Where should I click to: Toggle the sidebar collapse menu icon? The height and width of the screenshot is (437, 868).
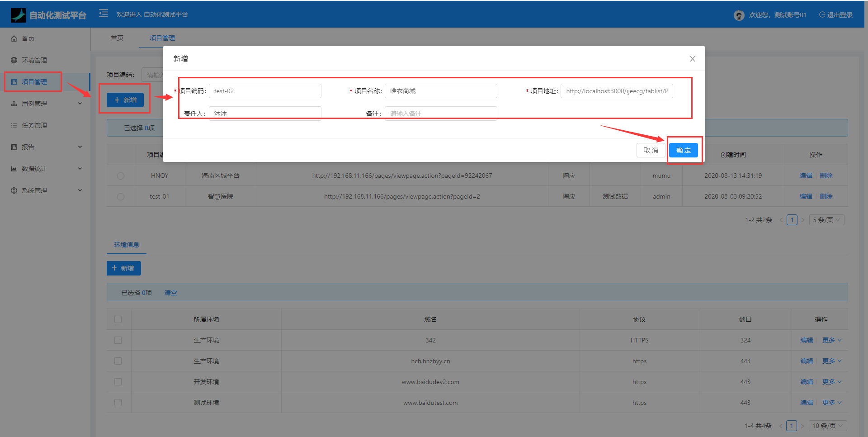(x=104, y=14)
